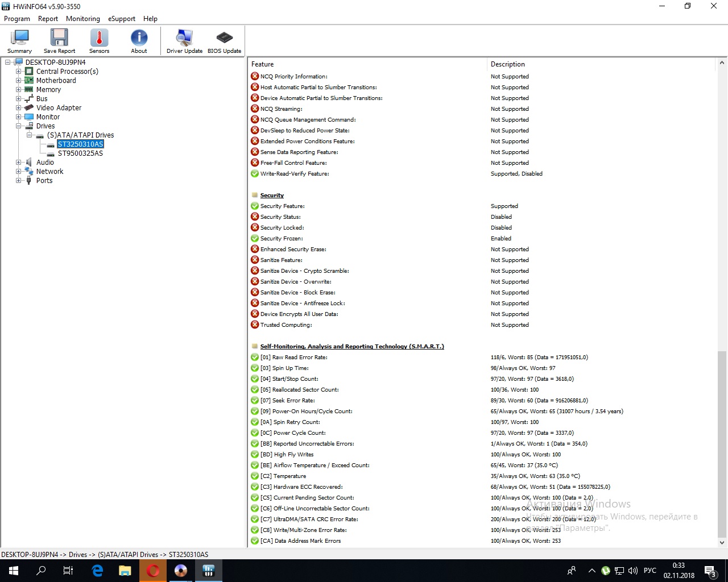Show hidden tray icons with the chevron
728x582 pixels.
coord(591,571)
